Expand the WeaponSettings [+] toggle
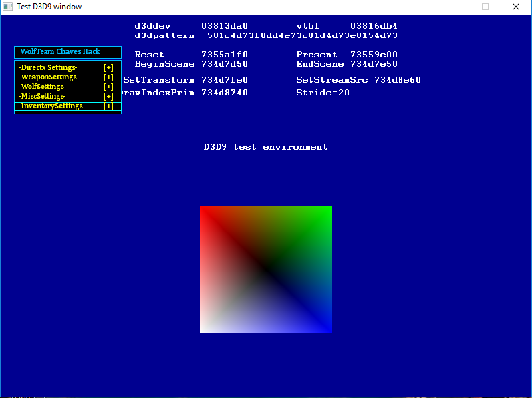This screenshot has width=532, height=398. coord(108,77)
